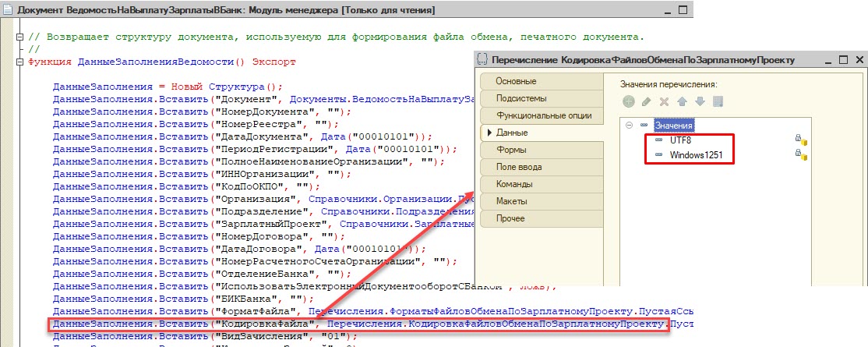The height and width of the screenshot is (347, 868).
Task: Select the UTF8 enumeration value
Action: click(679, 140)
